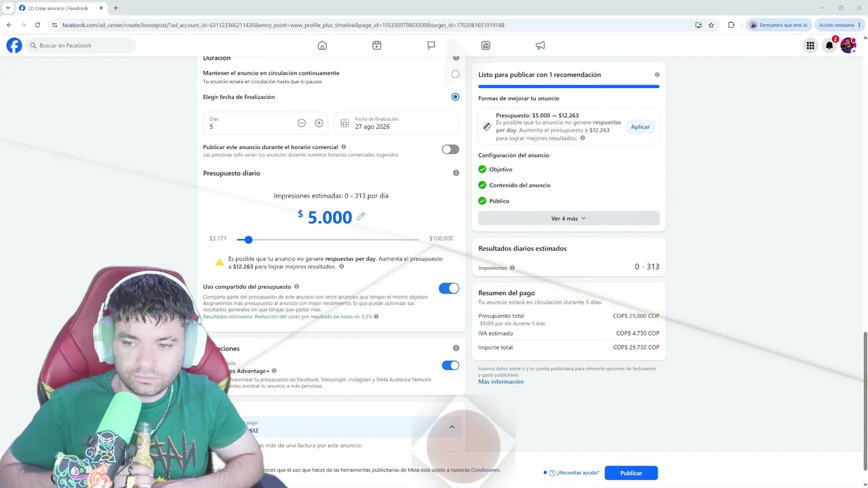The width and height of the screenshot is (868, 488).
Task: Open the Condiciones terms link
Action: tap(486, 470)
